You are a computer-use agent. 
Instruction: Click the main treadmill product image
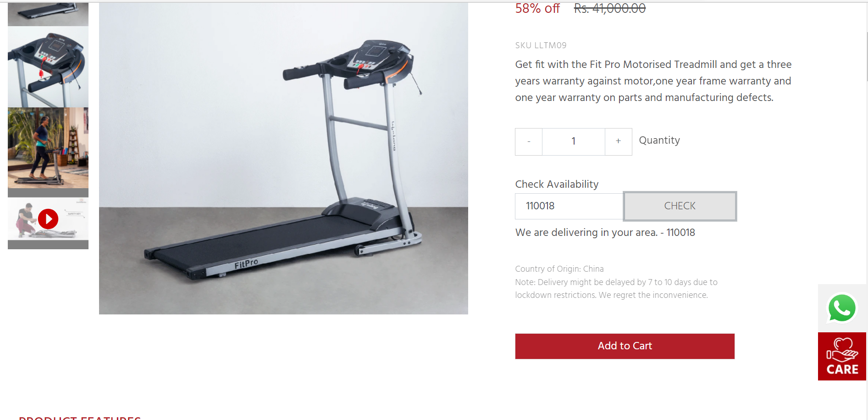click(283, 158)
